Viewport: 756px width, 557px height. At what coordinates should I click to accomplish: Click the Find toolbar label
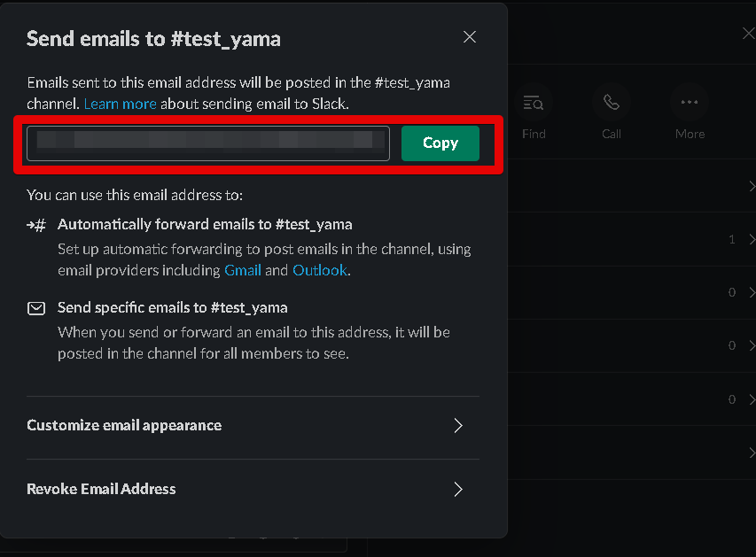coord(534,134)
